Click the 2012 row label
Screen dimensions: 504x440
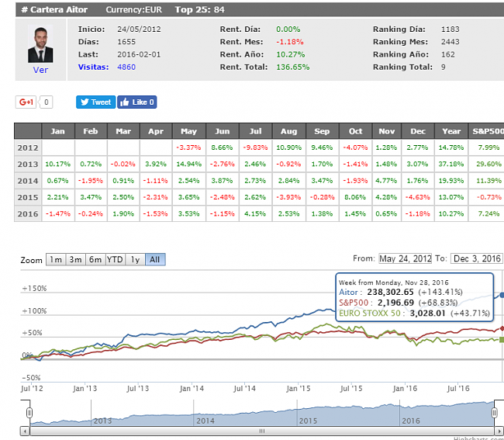(x=28, y=147)
